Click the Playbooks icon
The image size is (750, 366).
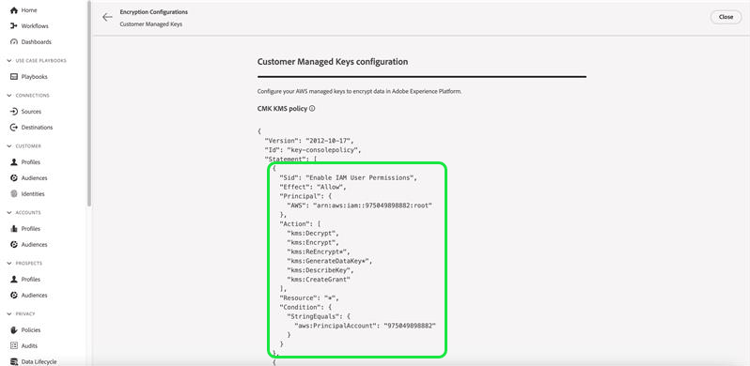pos(14,77)
